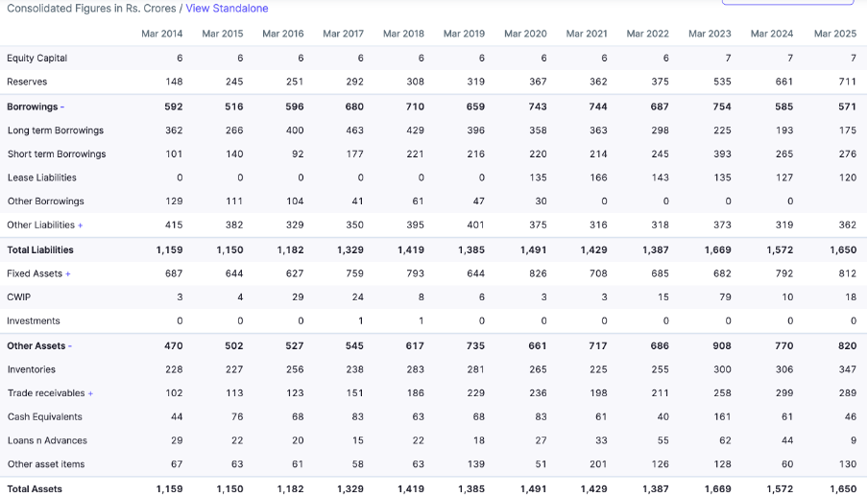
Task: Select the Long term Borrowings row label
Action: (x=56, y=130)
